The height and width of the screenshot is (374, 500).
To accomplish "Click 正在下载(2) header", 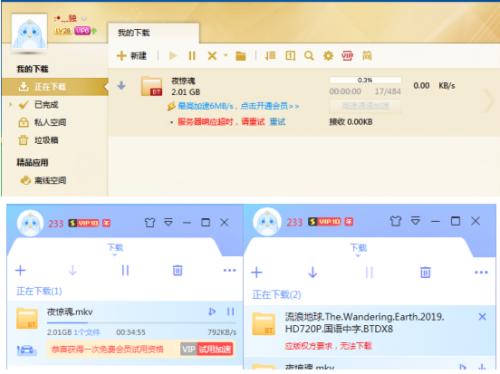I will click(x=276, y=295).
